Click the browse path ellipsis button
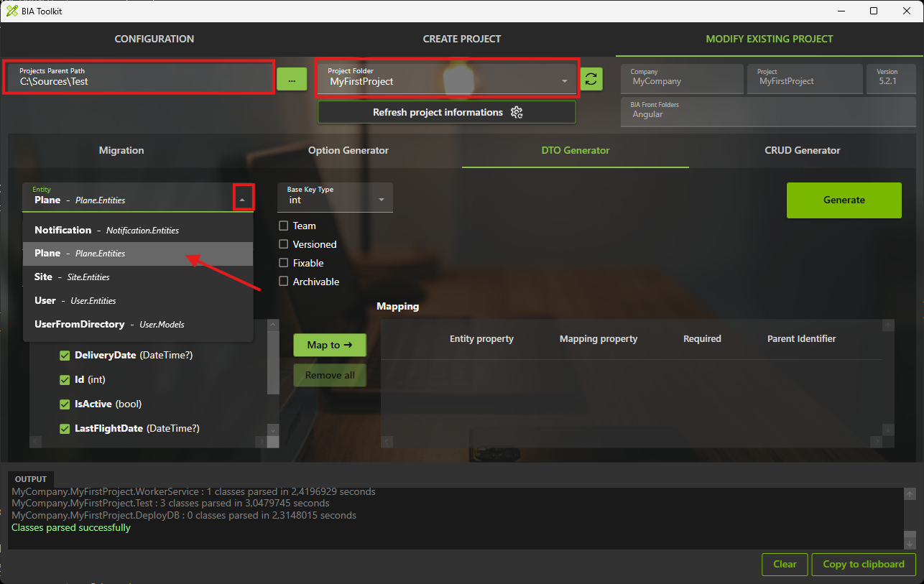The width and height of the screenshot is (924, 584). [x=292, y=80]
